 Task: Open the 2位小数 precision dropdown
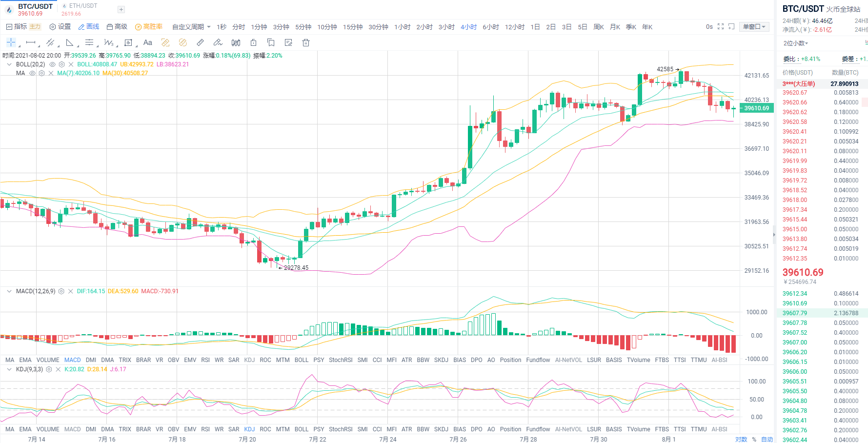(x=795, y=43)
